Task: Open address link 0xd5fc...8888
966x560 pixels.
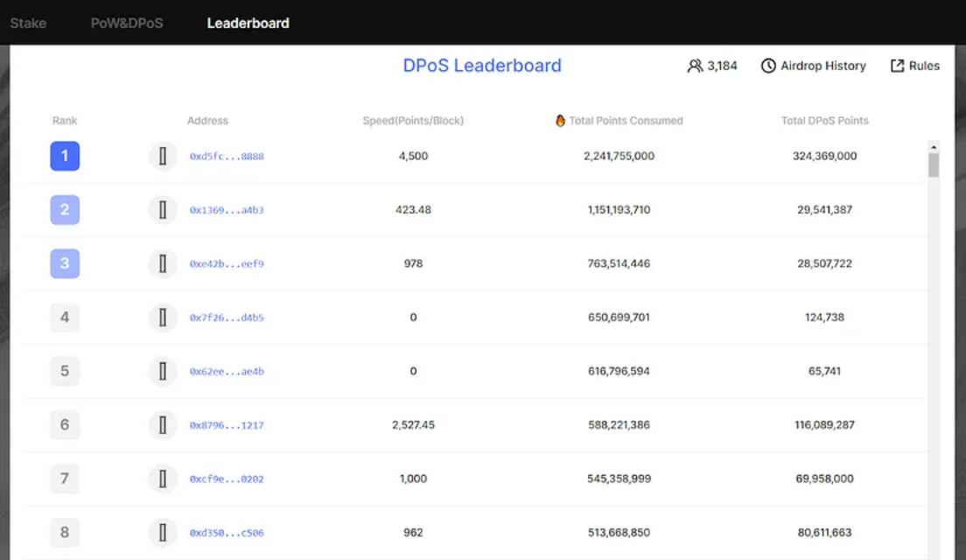Action: click(227, 157)
